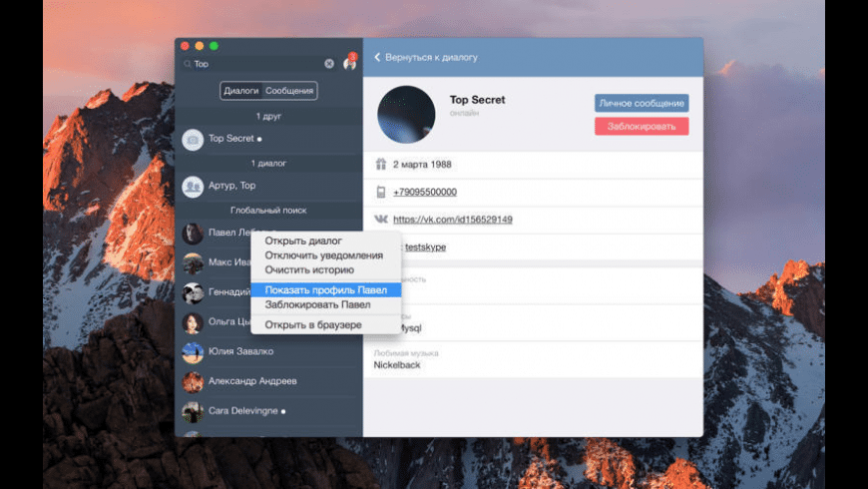Click the 1 друг section header

point(268,117)
